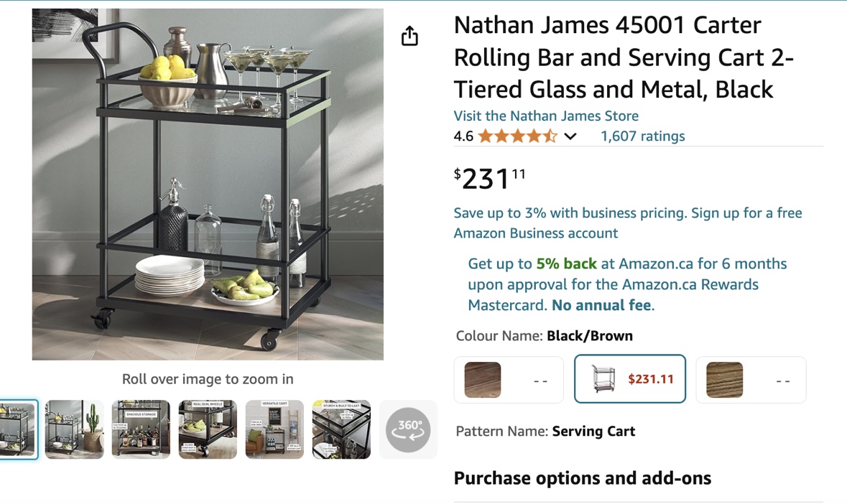Click the No annual fee text link
This screenshot has height=504, width=847.
point(601,305)
